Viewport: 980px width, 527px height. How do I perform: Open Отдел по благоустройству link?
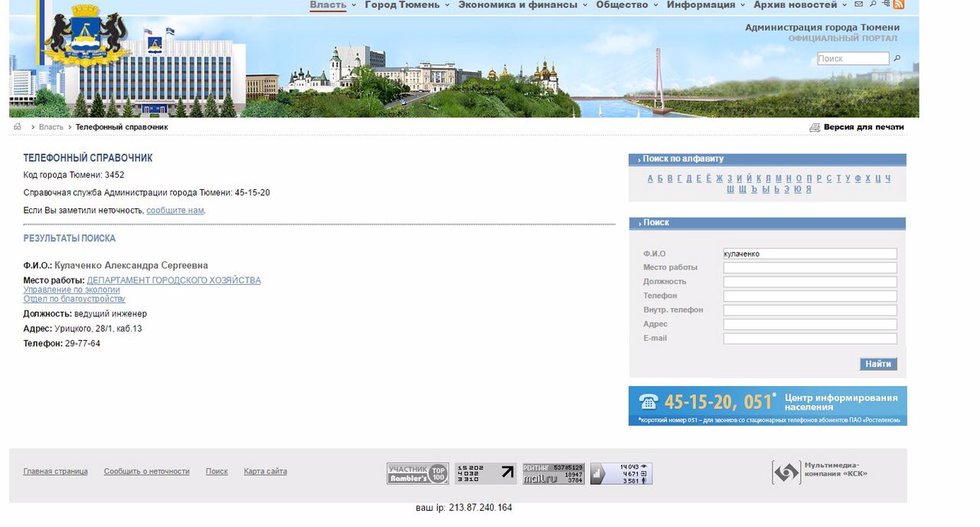74,299
